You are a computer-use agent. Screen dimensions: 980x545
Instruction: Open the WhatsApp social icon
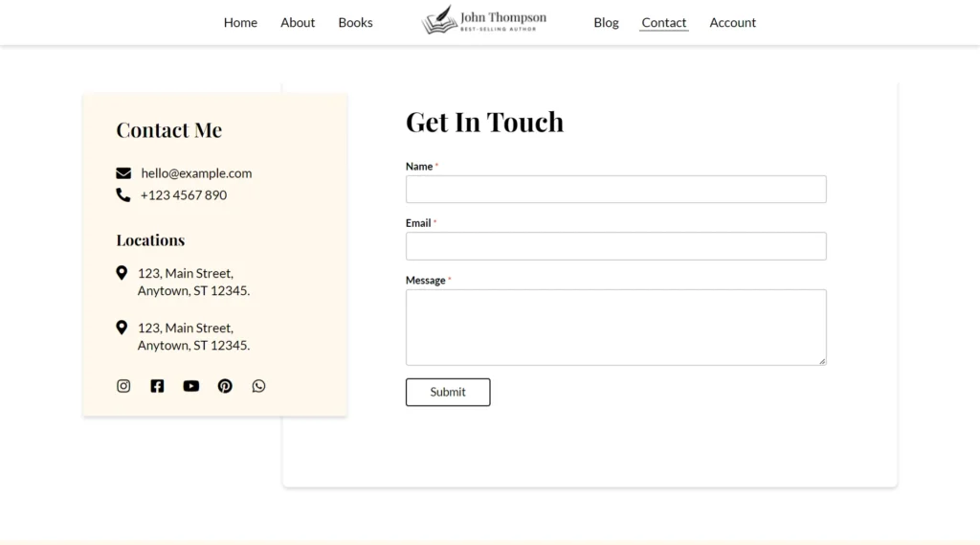258,386
